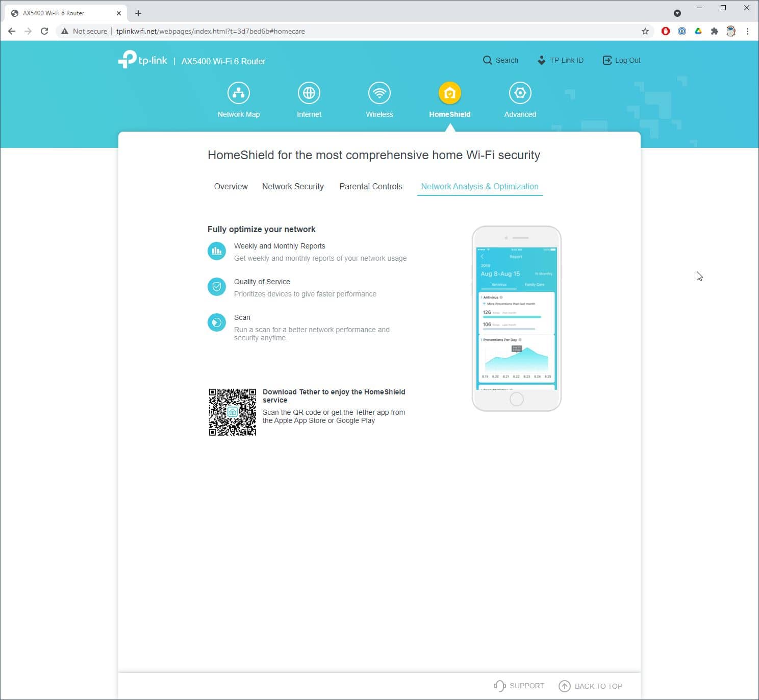This screenshot has height=700, width=759.
Task: Open the red Opera-style extension icon
Action: click(666, 31)
